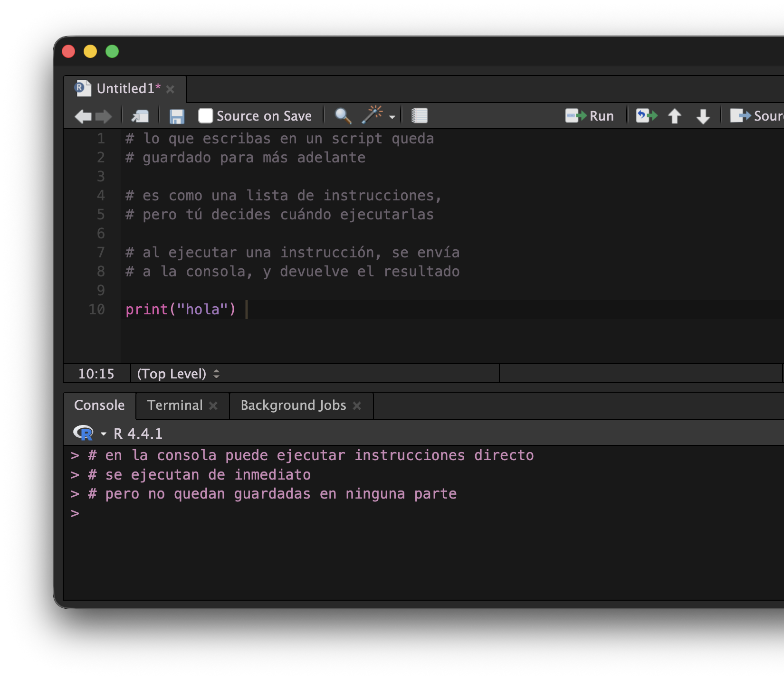Screen dimensions: 784x679
Task: Click the code tools magic wand icon
Action: (x=373, y=115)
